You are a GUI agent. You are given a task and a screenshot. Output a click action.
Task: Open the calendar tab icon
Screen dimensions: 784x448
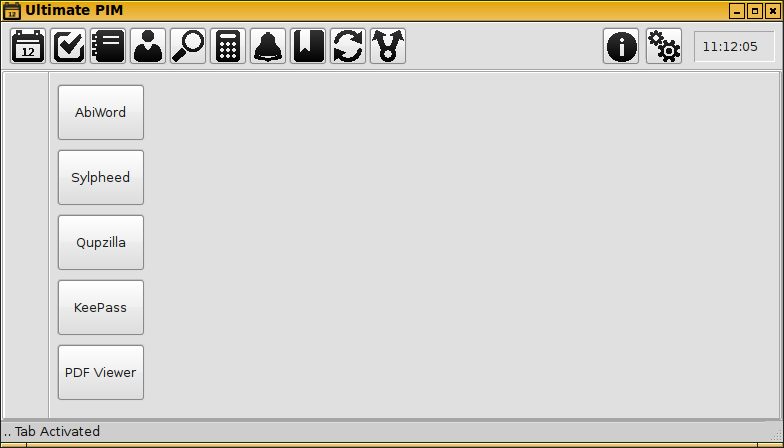coord(28,46)
